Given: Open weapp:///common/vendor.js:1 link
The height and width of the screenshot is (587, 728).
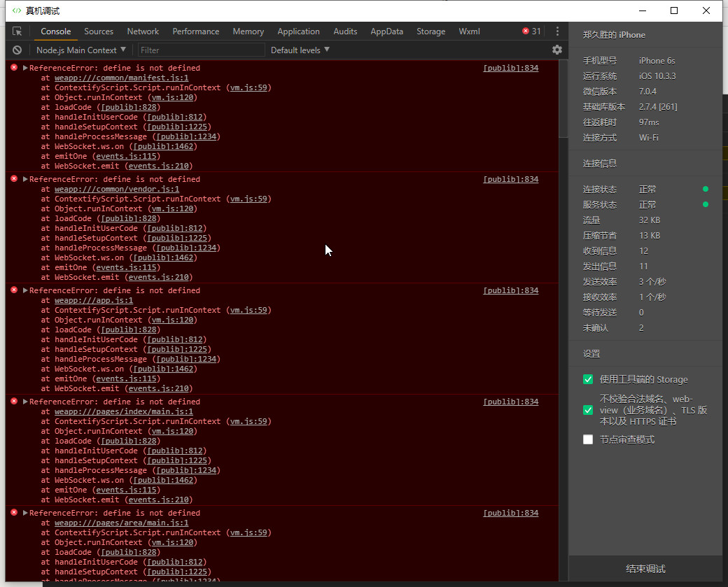Looking at the screenshot, I should [116, 190].
